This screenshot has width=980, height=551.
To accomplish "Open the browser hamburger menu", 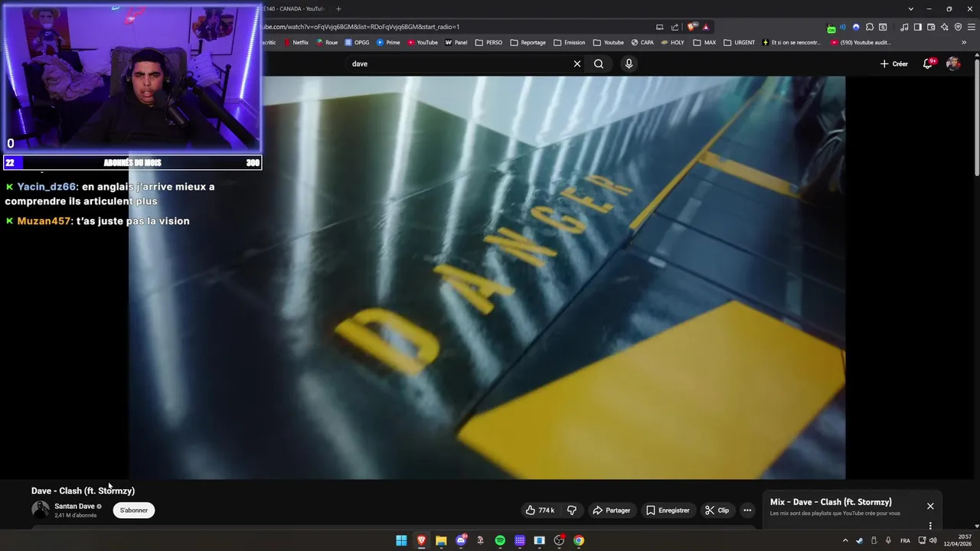I will point(971,27).
